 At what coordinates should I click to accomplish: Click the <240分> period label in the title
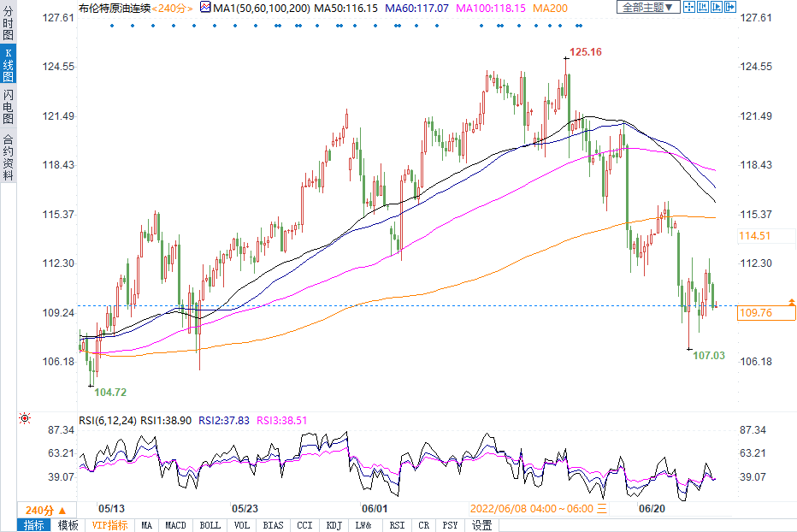174,8
